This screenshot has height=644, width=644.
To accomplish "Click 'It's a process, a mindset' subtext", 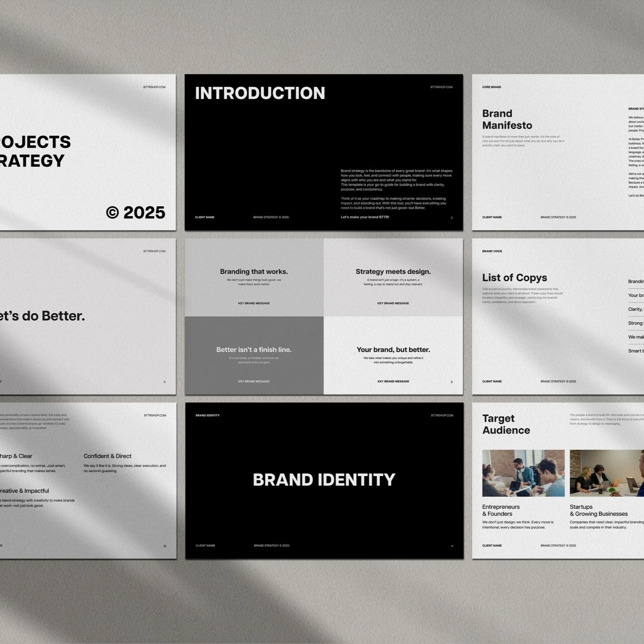I will (x=254, y=360).
